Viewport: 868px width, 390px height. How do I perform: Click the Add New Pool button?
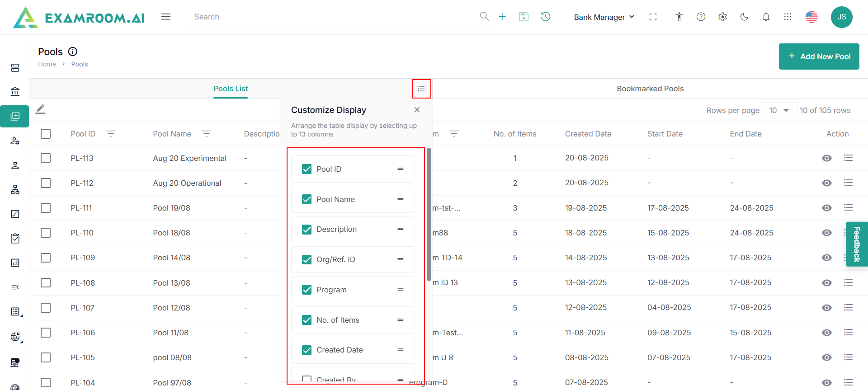[819, 56]
